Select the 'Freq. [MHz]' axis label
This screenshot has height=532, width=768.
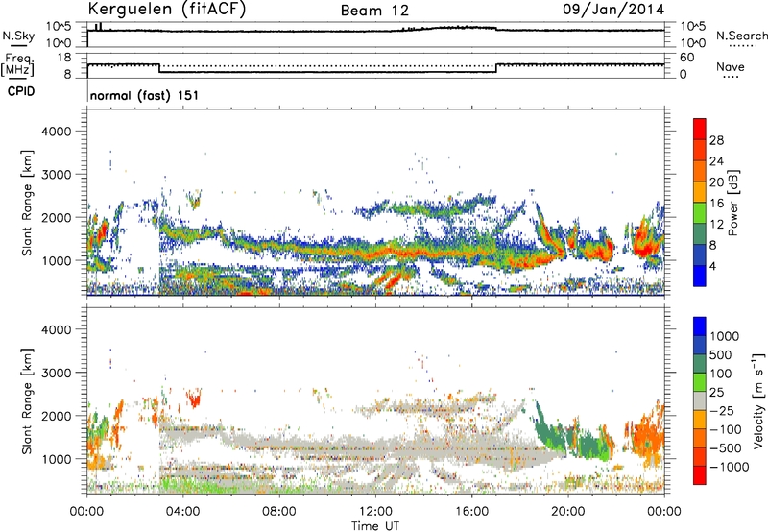18,64
